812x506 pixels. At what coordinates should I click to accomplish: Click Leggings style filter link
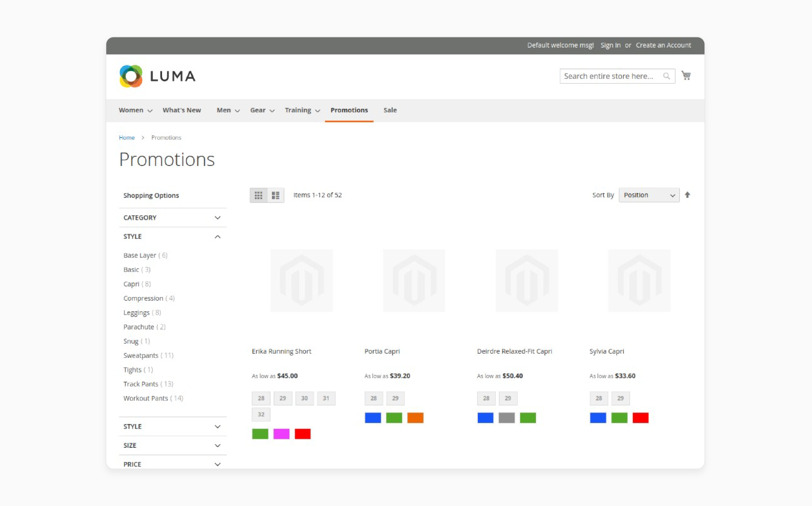click(x=142, y=312)
